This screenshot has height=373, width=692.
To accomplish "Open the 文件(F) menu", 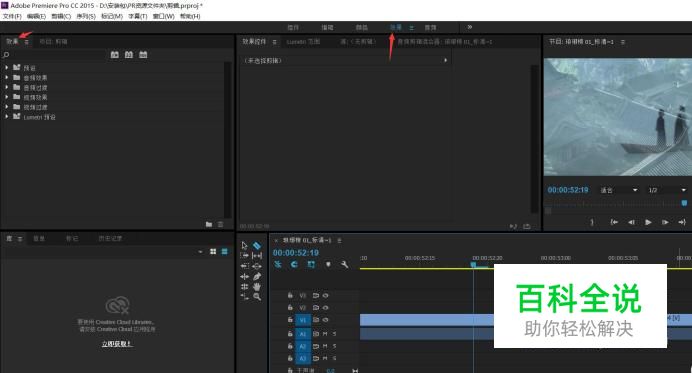I will [x=12, y=16].
